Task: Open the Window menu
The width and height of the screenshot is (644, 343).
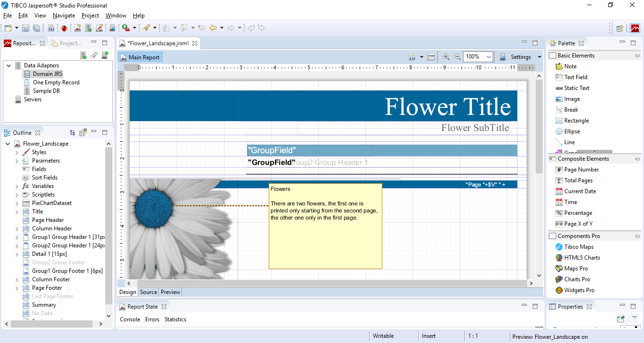Action: pos(116,16)
